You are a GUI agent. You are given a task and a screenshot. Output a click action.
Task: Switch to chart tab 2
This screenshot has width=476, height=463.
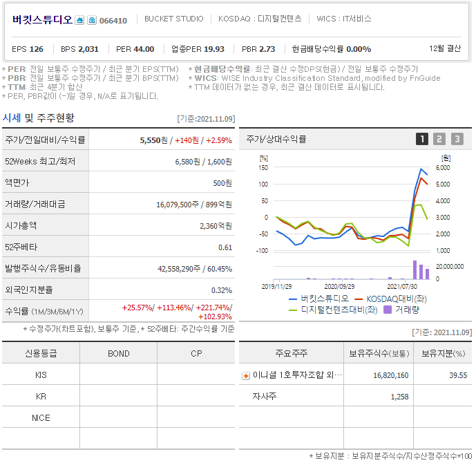pos(439,139)
